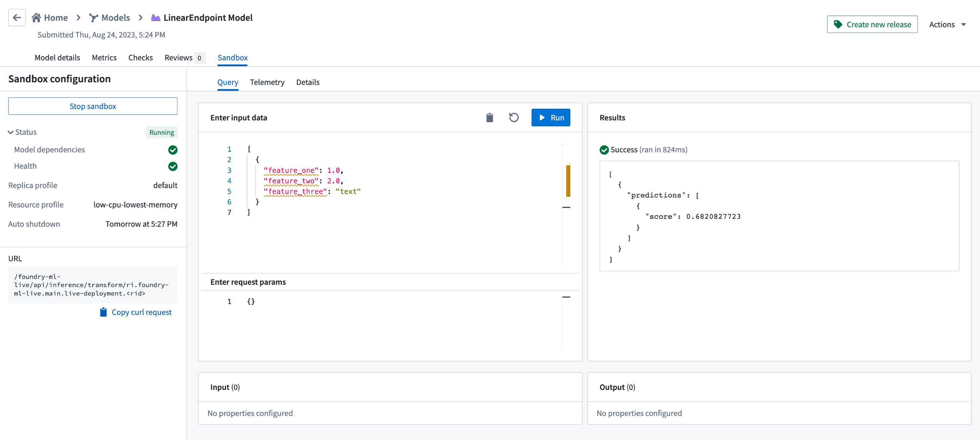Select the Telemetry tab
The height and width of the screenshot is (440, 980).
point(266,82)
